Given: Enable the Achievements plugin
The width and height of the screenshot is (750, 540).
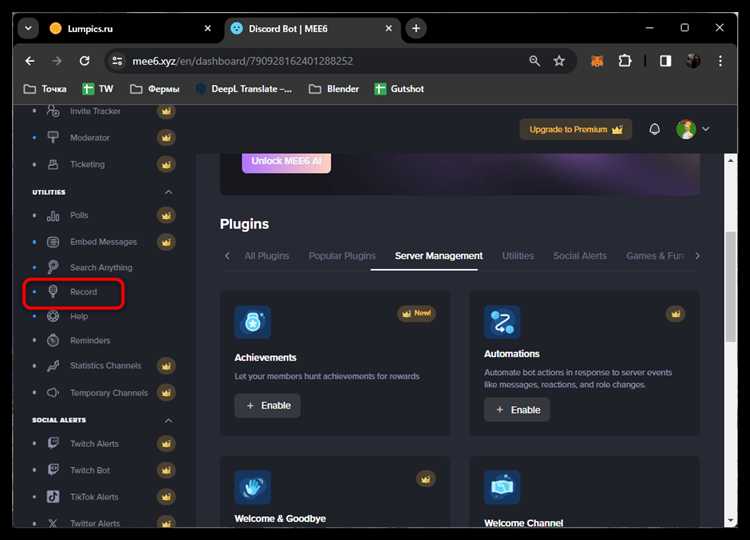Looking at the screenshot, I should tap(267, 406).
